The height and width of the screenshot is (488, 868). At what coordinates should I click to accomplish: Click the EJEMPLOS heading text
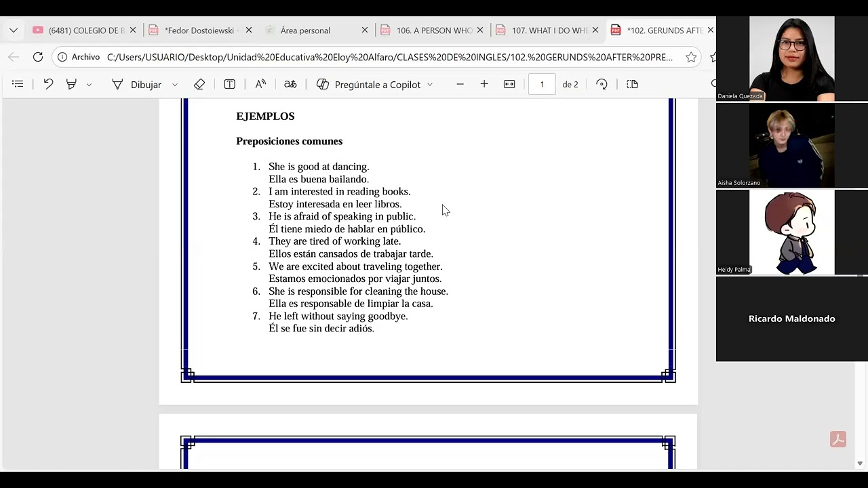point(265,116)
